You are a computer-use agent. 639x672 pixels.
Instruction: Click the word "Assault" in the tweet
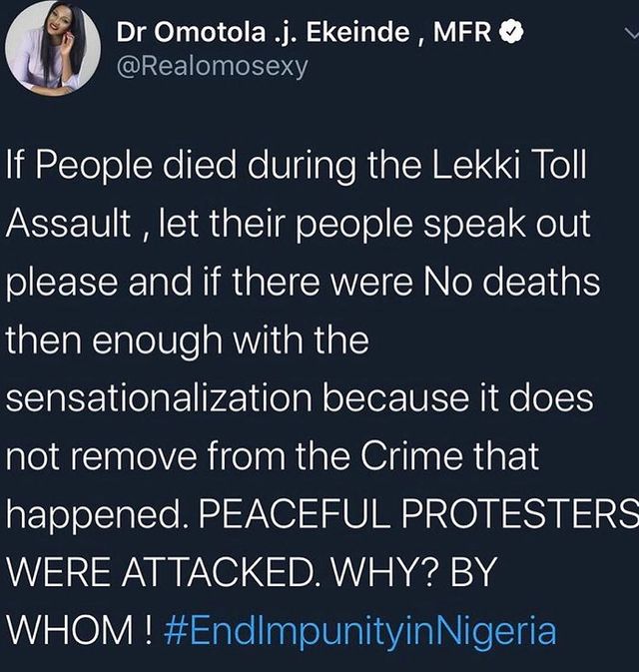[x=62, y=223]
